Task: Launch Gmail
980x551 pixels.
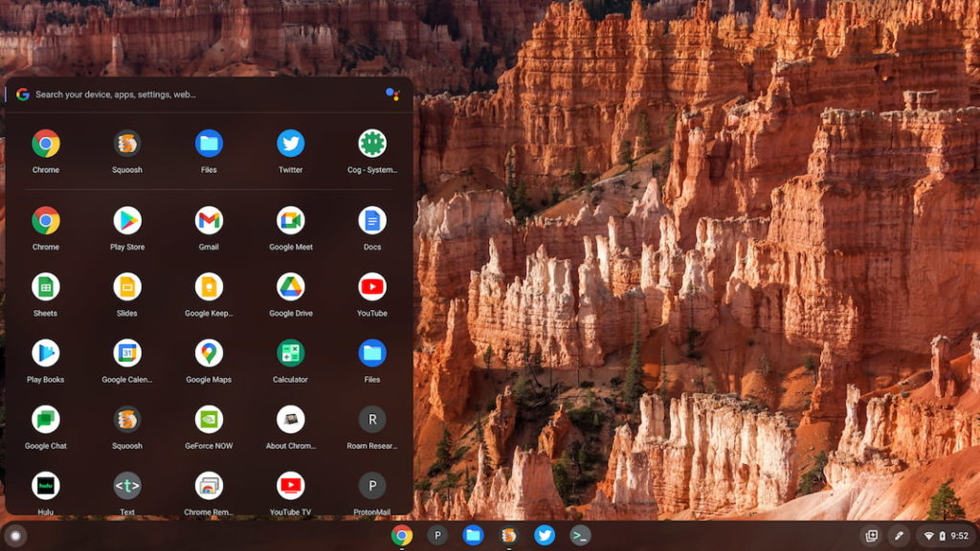Action: pos(209,221)
